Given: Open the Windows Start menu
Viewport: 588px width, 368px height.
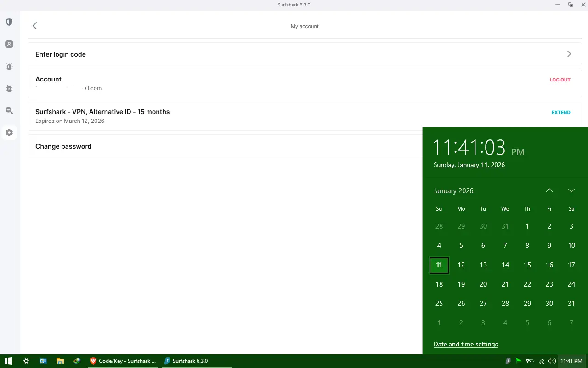Looking at the screenshot, I should [x=8, y=361].
